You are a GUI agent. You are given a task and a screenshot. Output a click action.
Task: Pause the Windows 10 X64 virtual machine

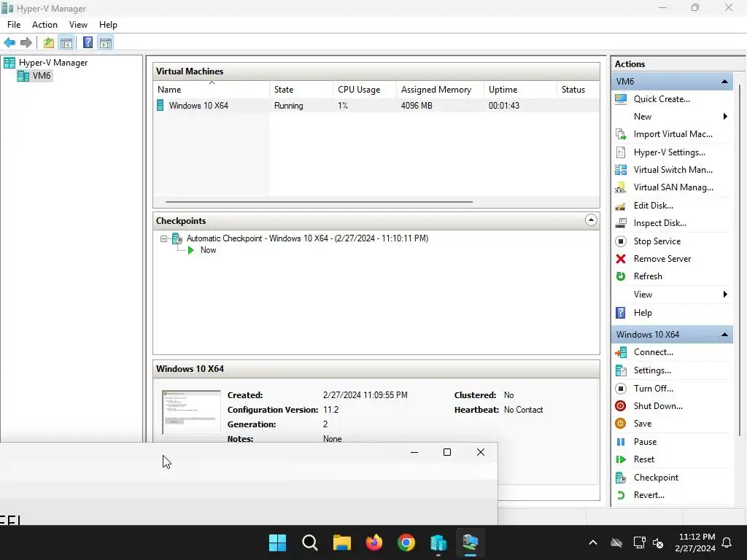pyautogui.click(x=645, y=442)
